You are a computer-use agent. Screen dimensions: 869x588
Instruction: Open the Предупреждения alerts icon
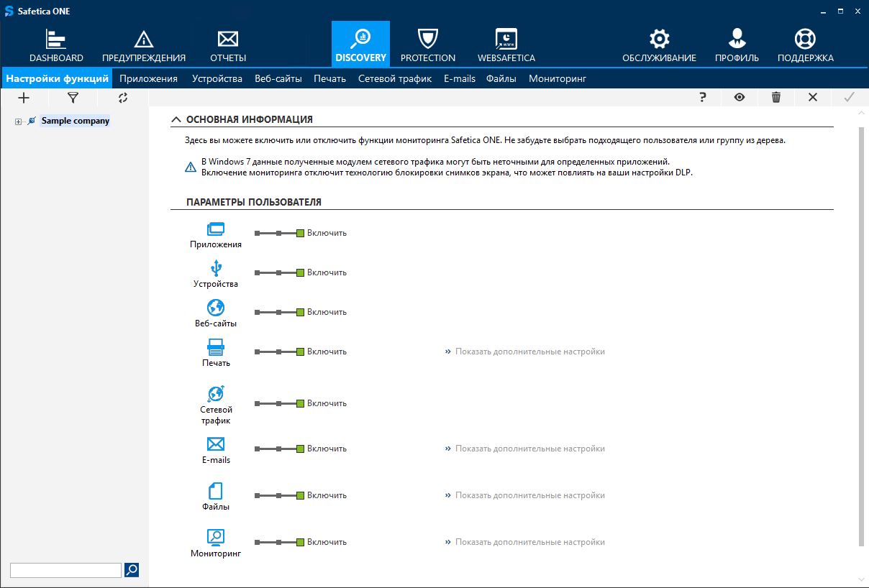(x=144, y=40)
